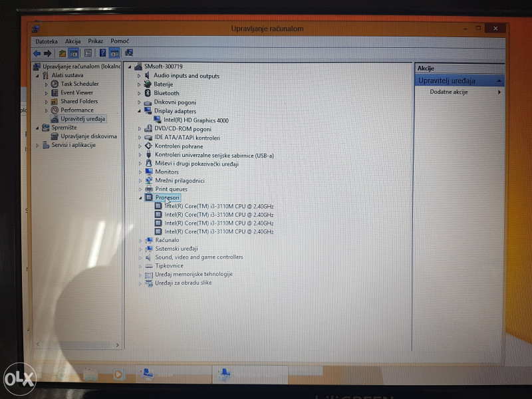
Task: Expand Servisi i aplikacije tree node
Action: [x=37, y=145]
